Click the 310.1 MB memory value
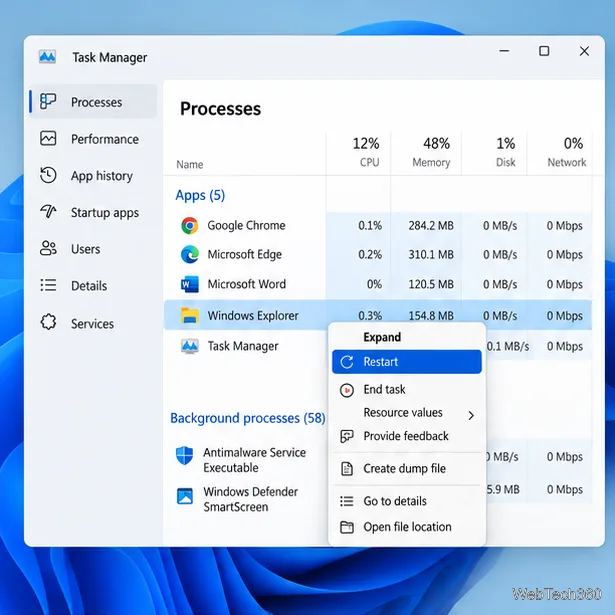Image resolution: width=615 pixels, height=615 pixels. [431, 255]
